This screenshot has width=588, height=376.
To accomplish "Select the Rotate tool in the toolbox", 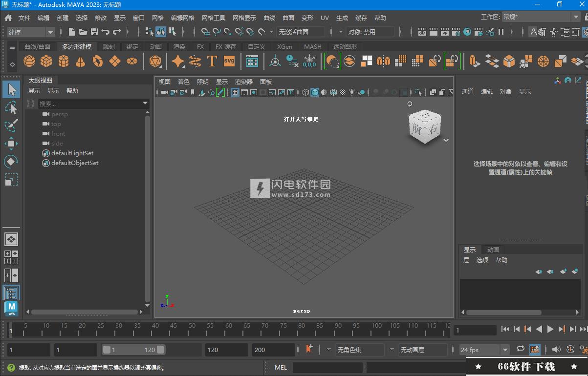I will click(11, 161).
